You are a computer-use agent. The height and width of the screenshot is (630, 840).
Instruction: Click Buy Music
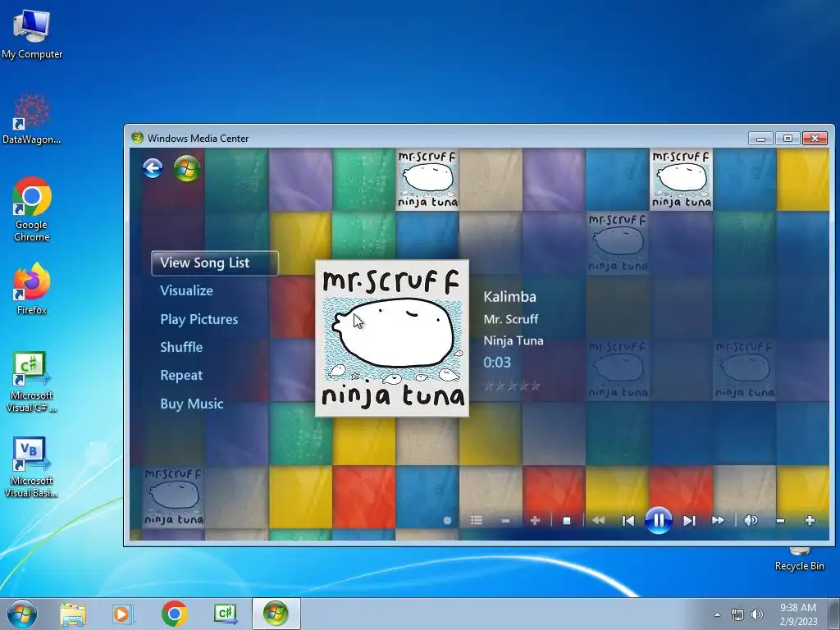coord(191,404)
